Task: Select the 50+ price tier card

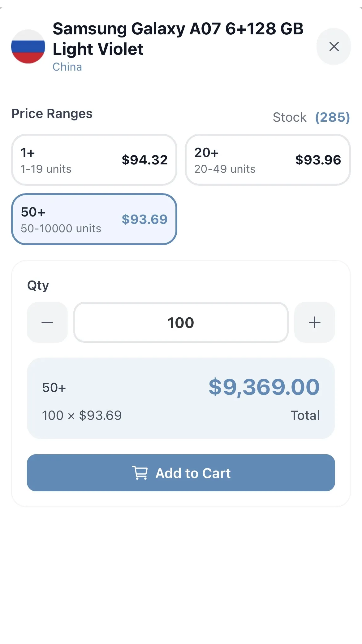Action: (94, 219)
